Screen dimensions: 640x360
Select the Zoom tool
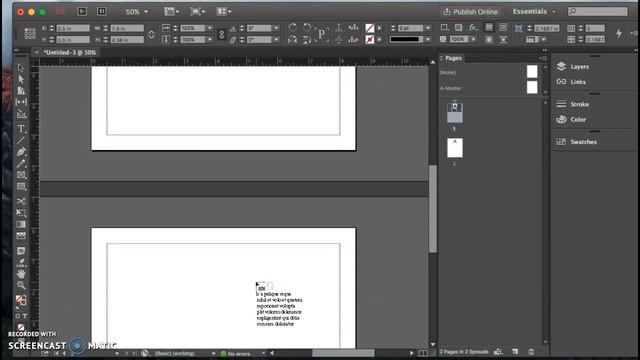tap(21, 285)
